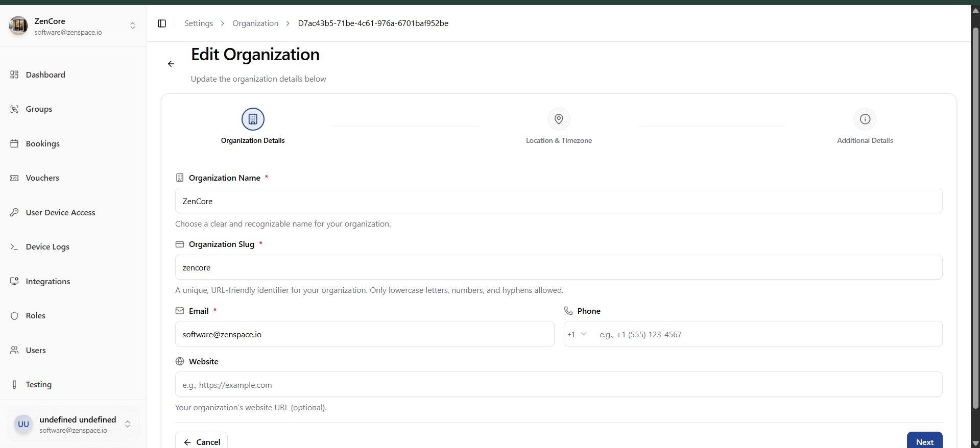Click the envelope icon beside Email
The image size is (980, 448).
pos(179,311)
